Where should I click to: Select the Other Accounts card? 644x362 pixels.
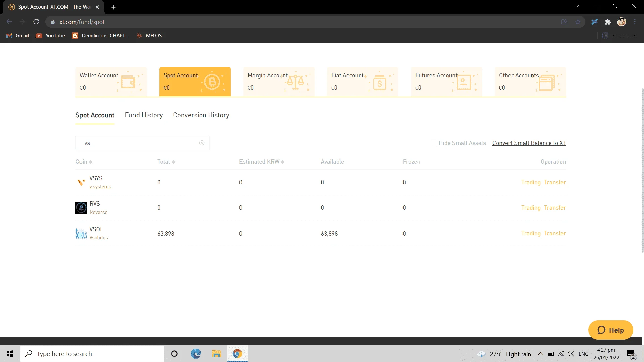[530, 82]
